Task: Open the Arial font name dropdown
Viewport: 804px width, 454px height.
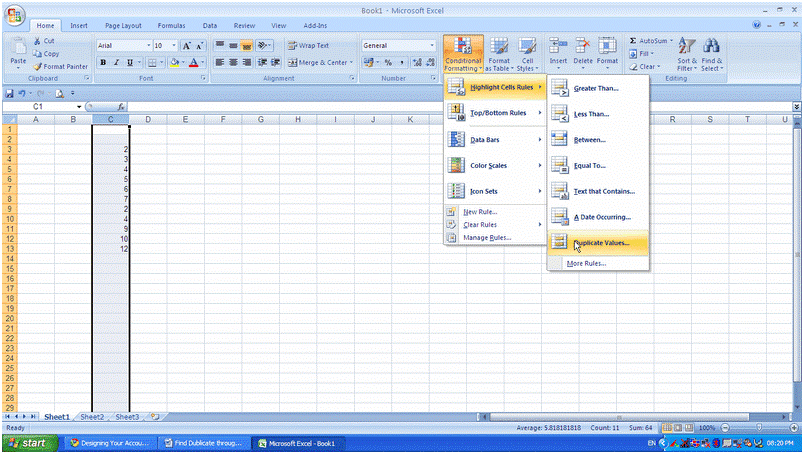Action: (x=149, y=46)
